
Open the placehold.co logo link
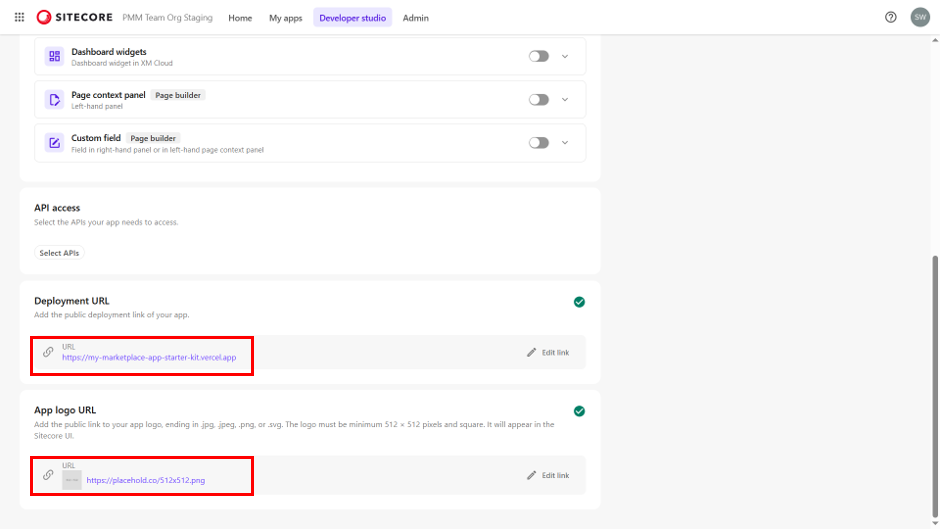point(146,480)
